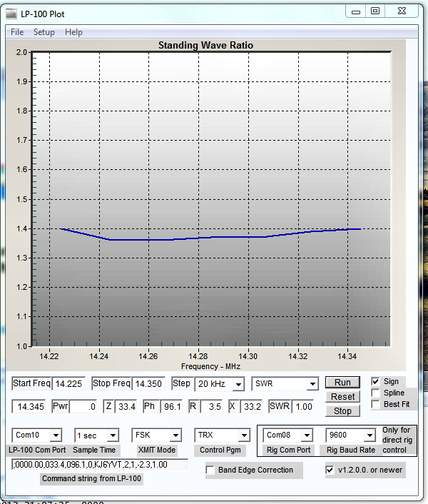Viewport: 428px width, 504px height.
Task: Click the Stop Freq input field
Action: point(149,384)
